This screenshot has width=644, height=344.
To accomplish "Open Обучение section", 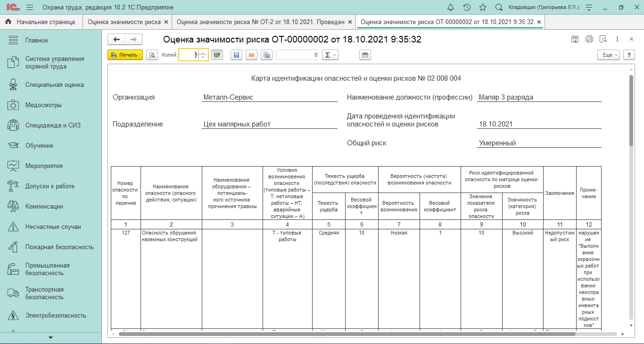I will coord(50,146).
